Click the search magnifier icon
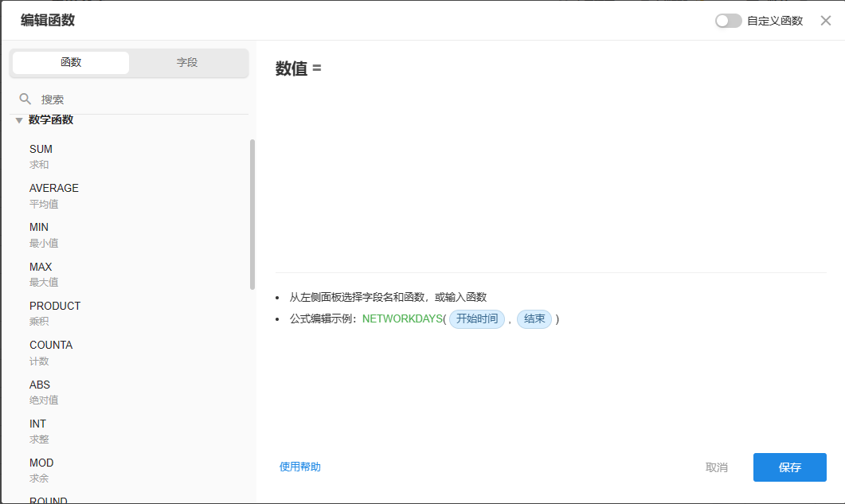Image resolution: width=845 pixels, height=504 pixels. 25,100
